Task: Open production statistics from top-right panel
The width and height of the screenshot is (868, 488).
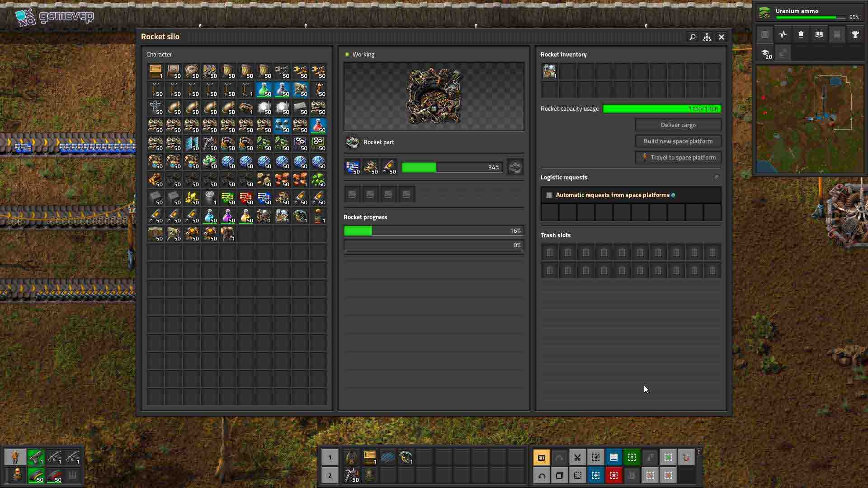Action: click(x=783, y=35)
